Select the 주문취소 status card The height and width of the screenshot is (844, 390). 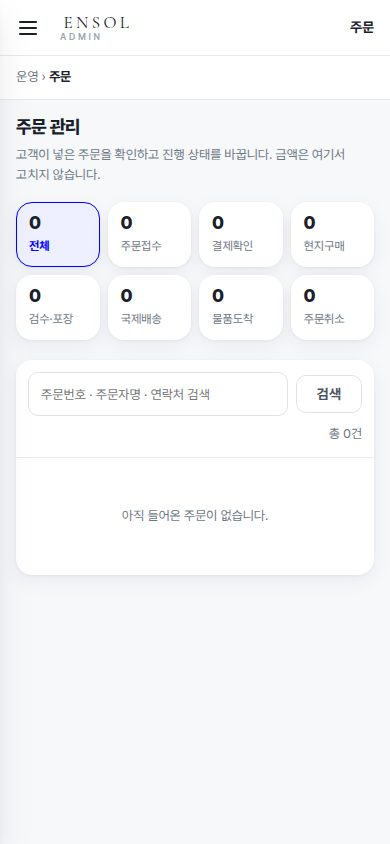[x=332, y=308]
